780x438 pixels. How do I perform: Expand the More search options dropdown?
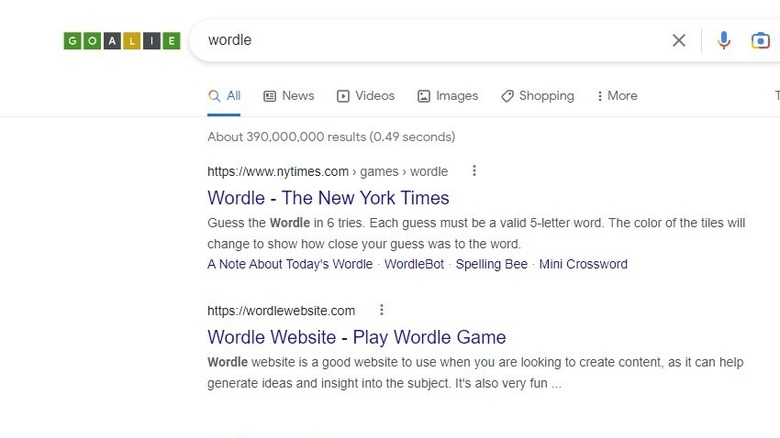616,96
